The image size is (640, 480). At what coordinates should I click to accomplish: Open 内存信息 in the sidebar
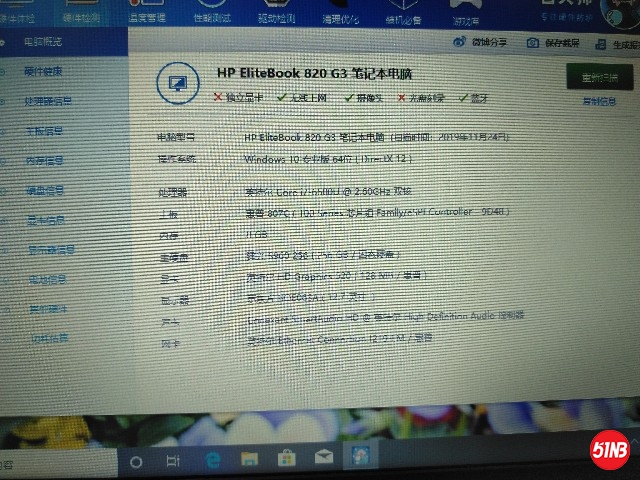[x=44, y=161]
